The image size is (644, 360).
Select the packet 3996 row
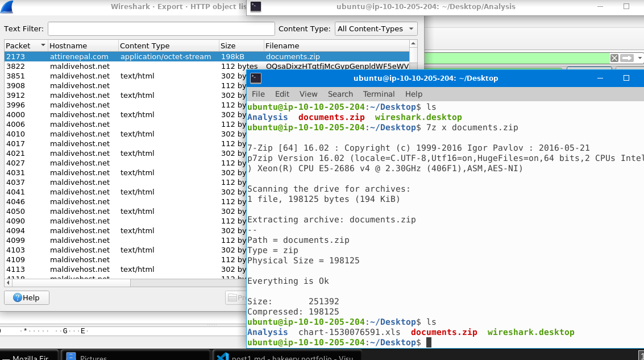click(125, 105)
